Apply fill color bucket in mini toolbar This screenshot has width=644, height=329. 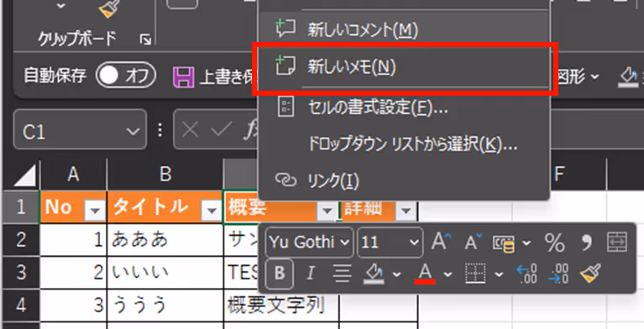374,274
